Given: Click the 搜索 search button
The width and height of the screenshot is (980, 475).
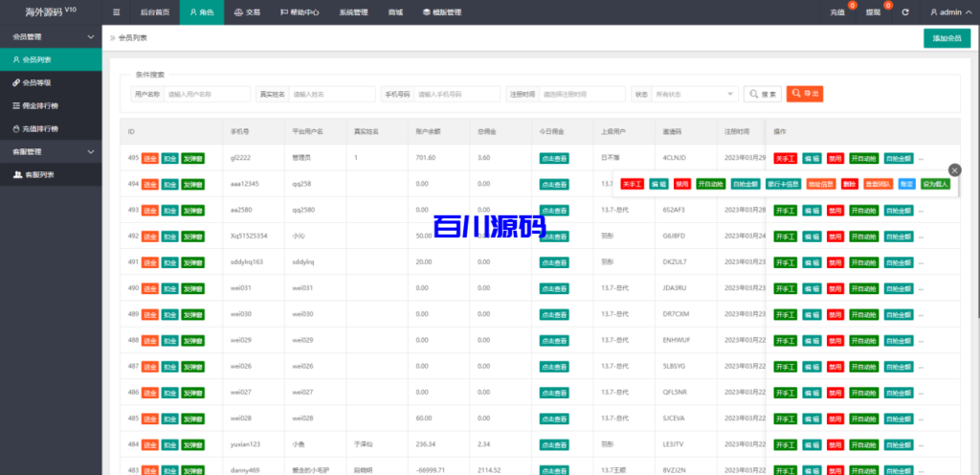Looking at the screenshot, I should tap(762, 95).
